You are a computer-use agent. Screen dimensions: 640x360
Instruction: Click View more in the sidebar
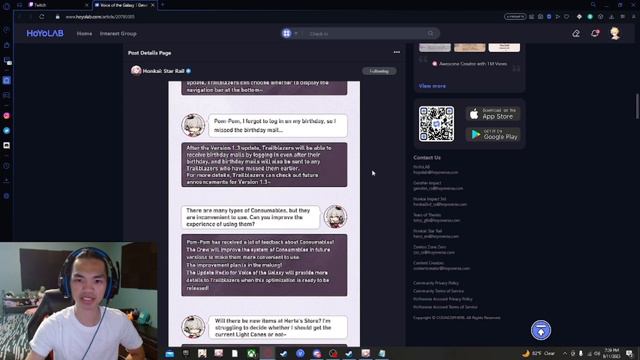pos(432,86)
